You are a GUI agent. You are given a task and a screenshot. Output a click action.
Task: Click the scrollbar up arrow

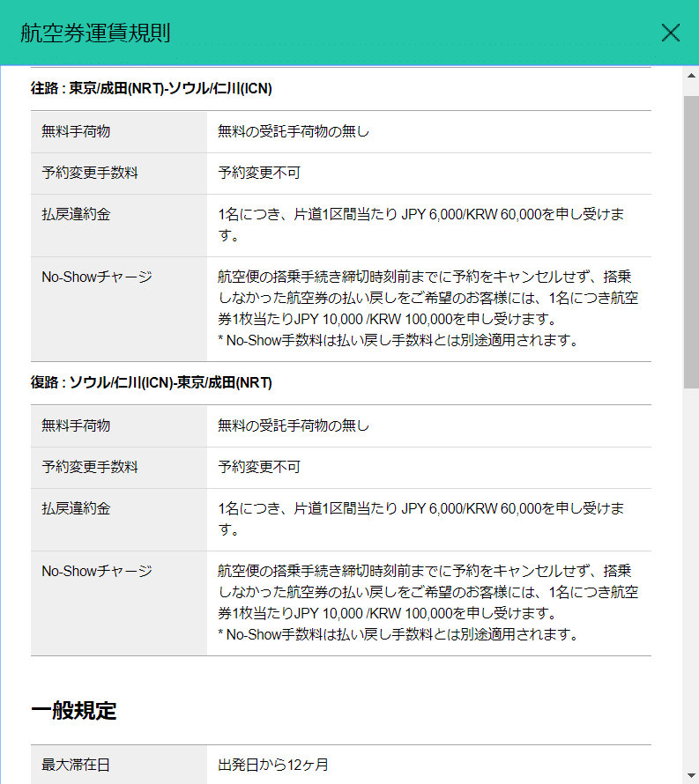(691, 74)
